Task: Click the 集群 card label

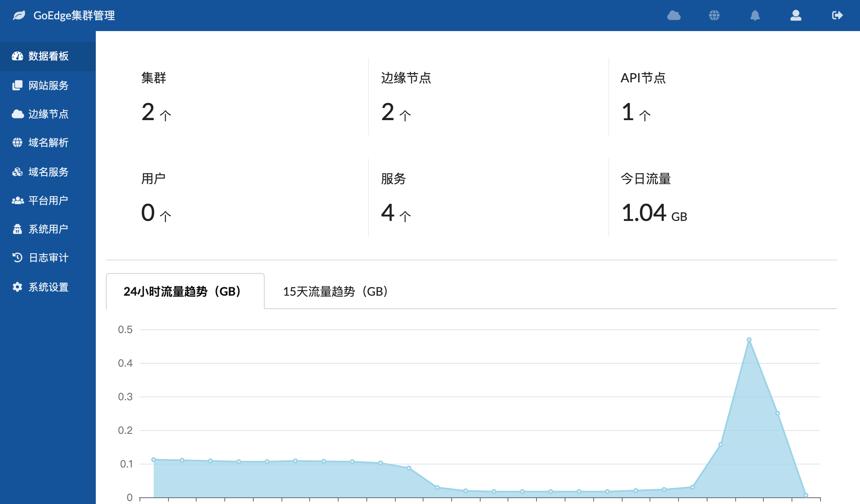Action: (x=154, y=78)
